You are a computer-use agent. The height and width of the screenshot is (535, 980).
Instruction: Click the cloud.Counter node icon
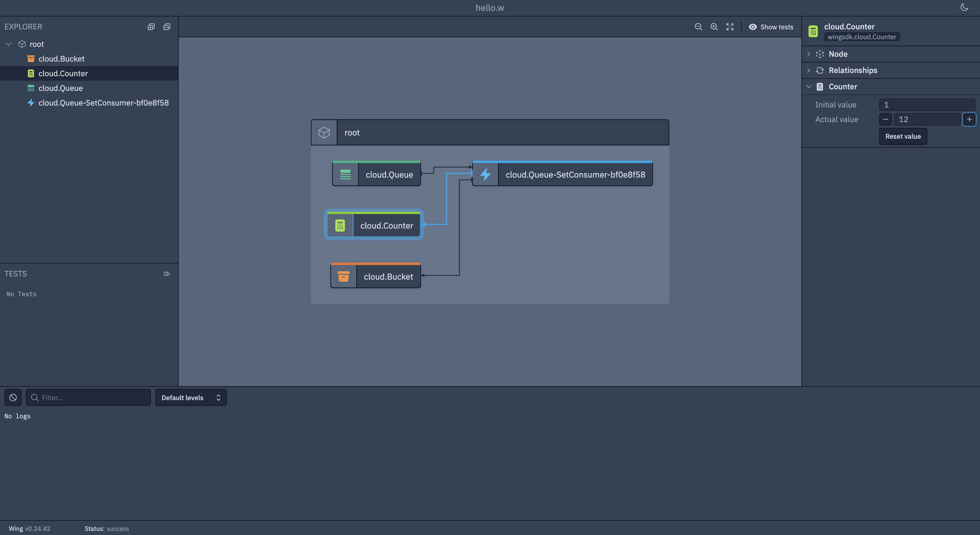point(340,225)
